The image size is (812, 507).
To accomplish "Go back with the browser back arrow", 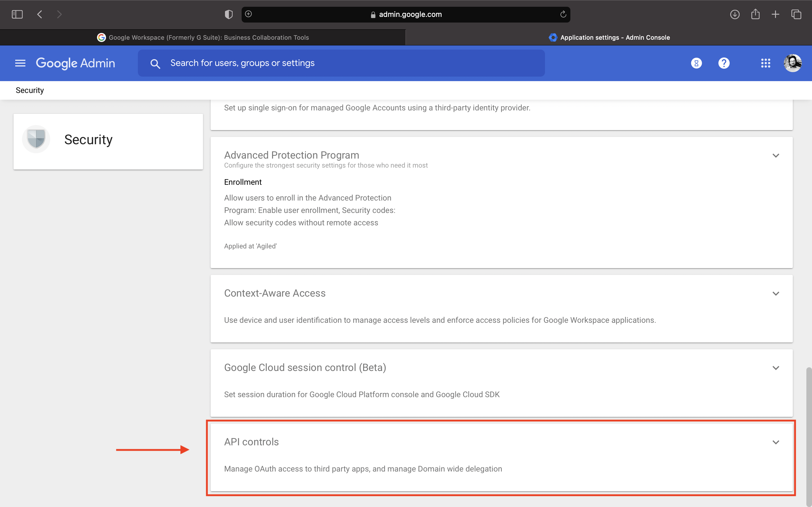I will click(x=39, y=14).
